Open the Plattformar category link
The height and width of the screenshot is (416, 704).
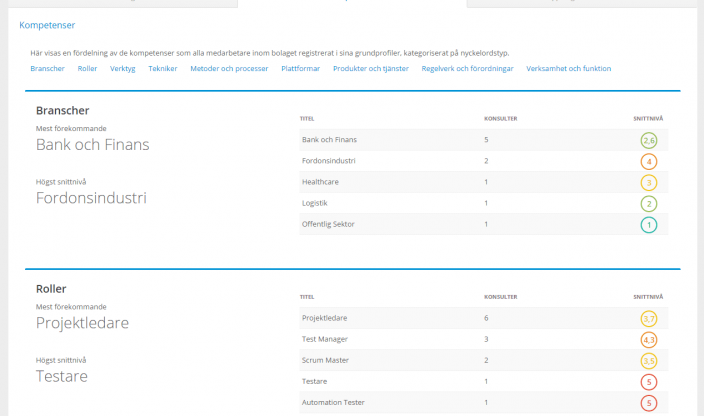tap(301, 69)
